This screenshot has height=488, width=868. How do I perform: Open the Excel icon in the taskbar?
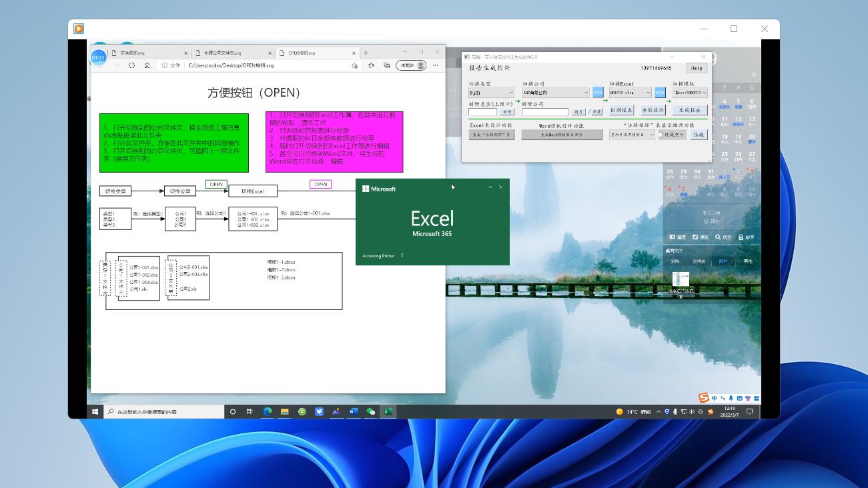pyautogui.click(x=388, y=411)
